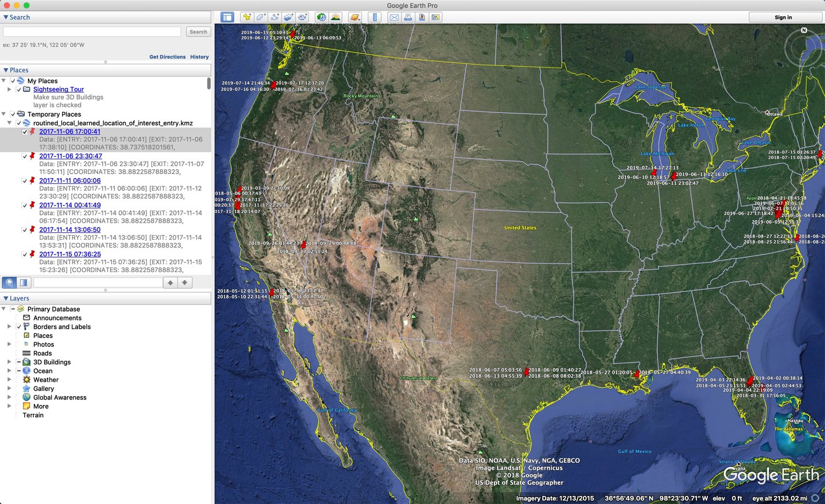Click the Imagery Date status text
The height and width of the screenshot is (504, 825).
555,499
